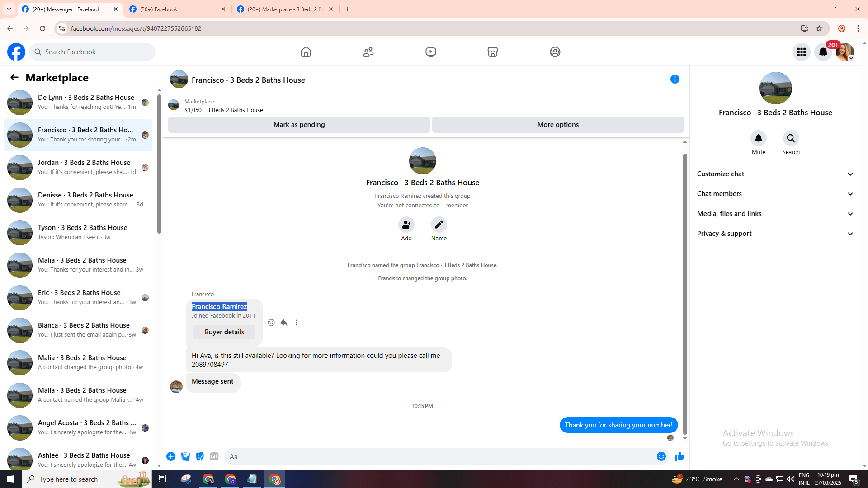Go back using Marketplace back arrow
Image resolution: width=868 pixels, height=488 pixels.
[x=14, y=77]
